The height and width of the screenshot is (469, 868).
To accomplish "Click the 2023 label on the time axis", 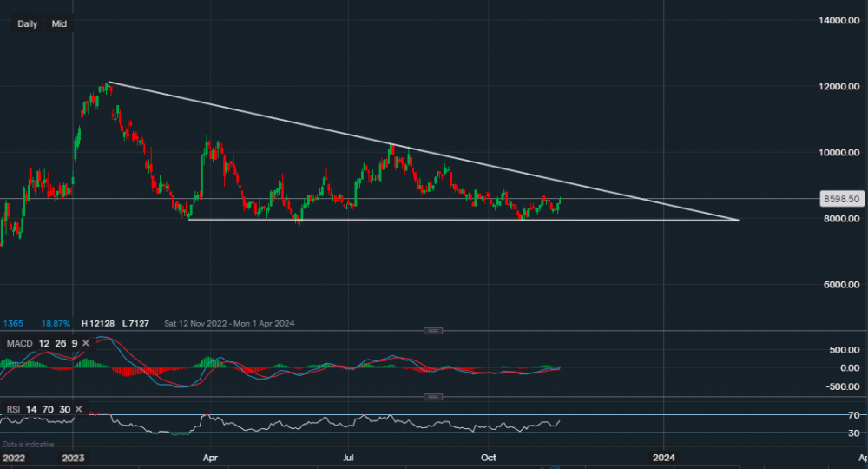I will (73, 457).
